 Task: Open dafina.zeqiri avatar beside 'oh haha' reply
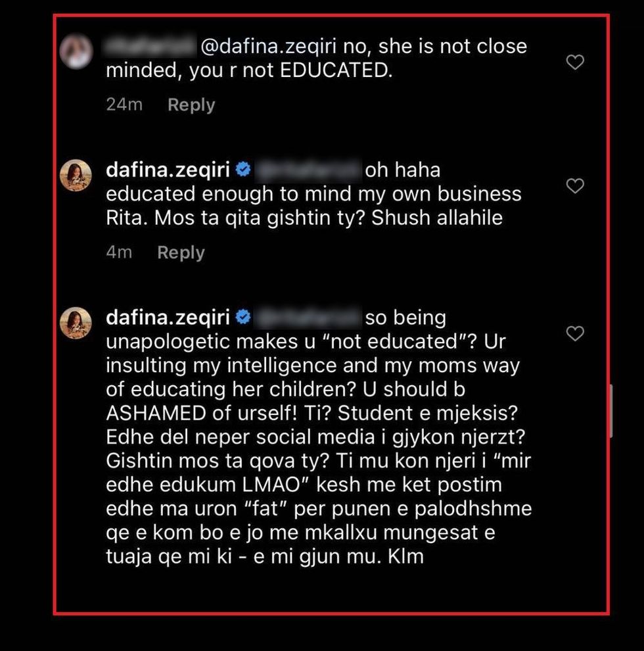coord(76,175)
